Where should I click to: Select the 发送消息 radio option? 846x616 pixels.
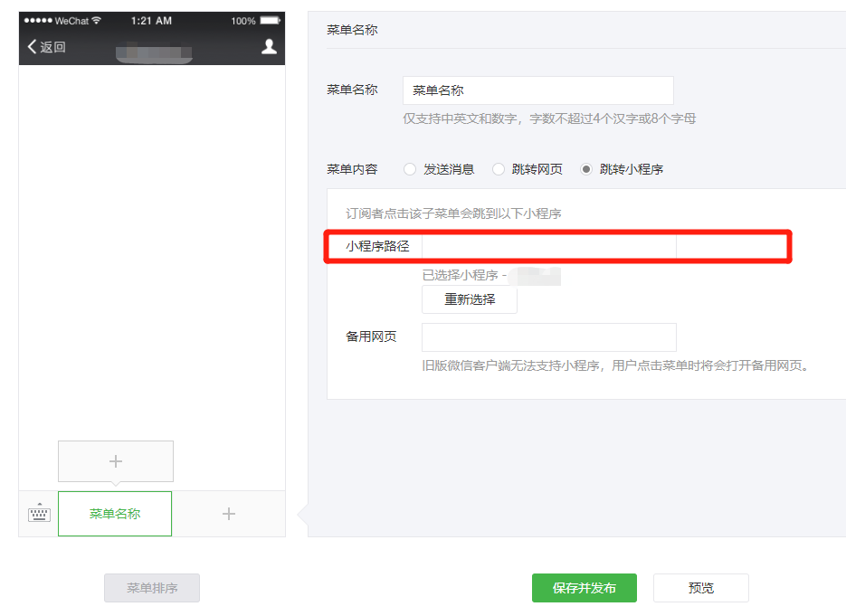pyautogui.click(x=410, y=169)
